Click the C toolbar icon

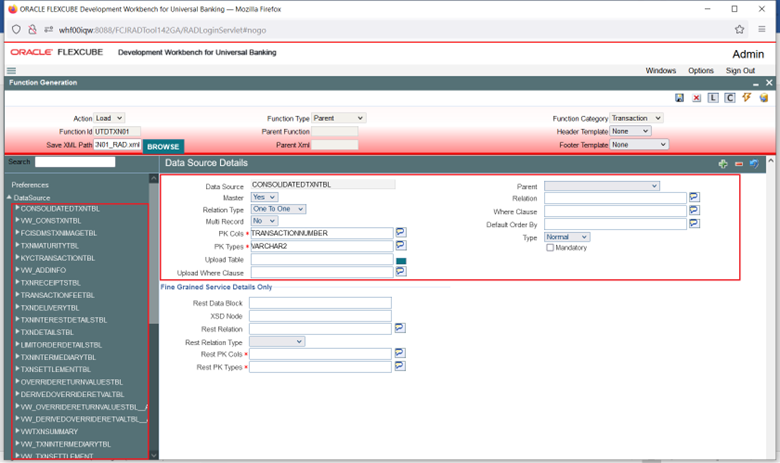click(730, 98)
